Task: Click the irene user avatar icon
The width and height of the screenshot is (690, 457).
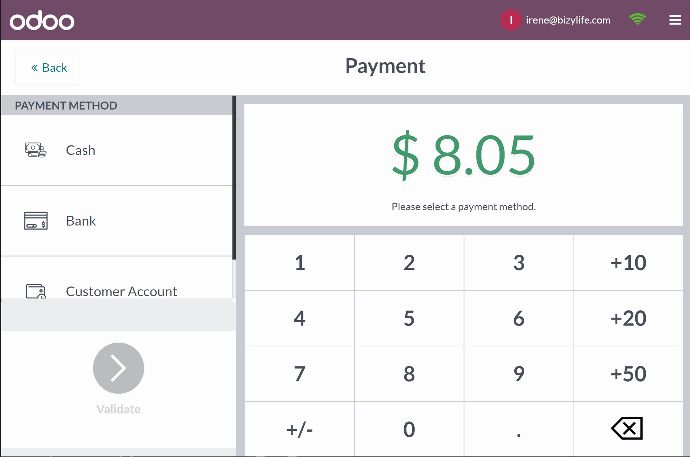Action: tap(510, 20)
